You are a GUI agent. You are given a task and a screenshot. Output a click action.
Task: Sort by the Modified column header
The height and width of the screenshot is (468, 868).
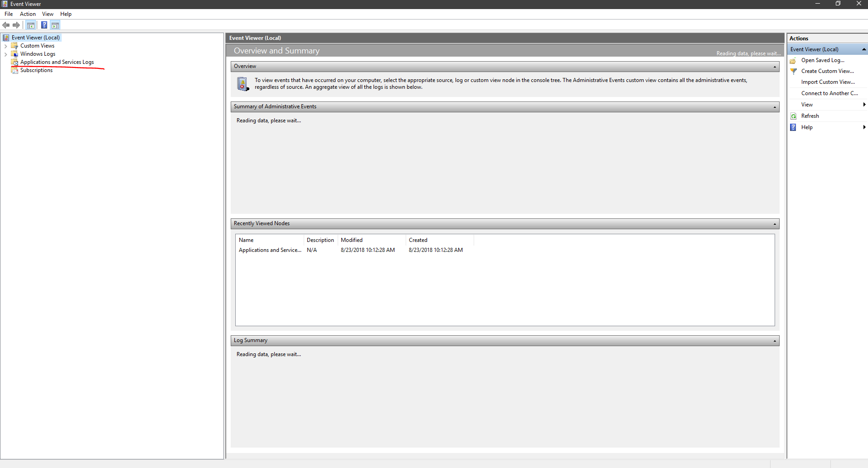click(372, 240)
